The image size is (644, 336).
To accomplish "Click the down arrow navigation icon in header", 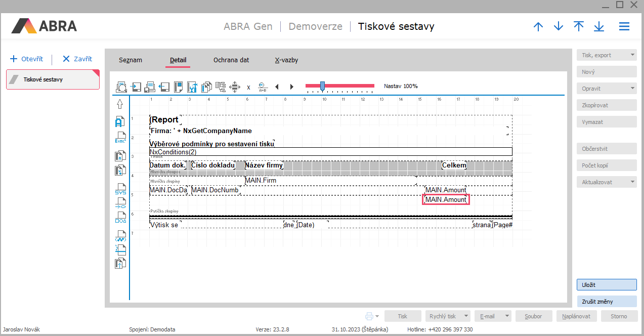I will (x=559, y=26).
